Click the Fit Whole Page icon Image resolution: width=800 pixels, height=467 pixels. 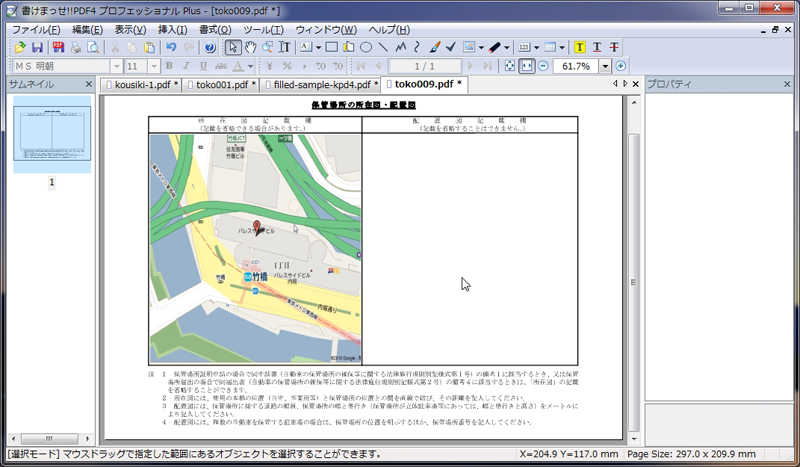point(510,66)
